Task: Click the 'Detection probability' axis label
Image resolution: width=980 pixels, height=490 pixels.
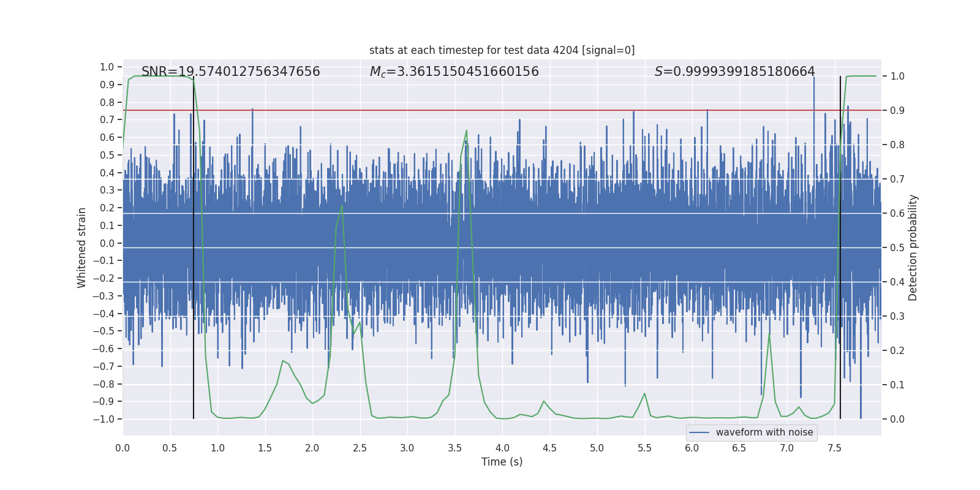Action: point(913,247)
